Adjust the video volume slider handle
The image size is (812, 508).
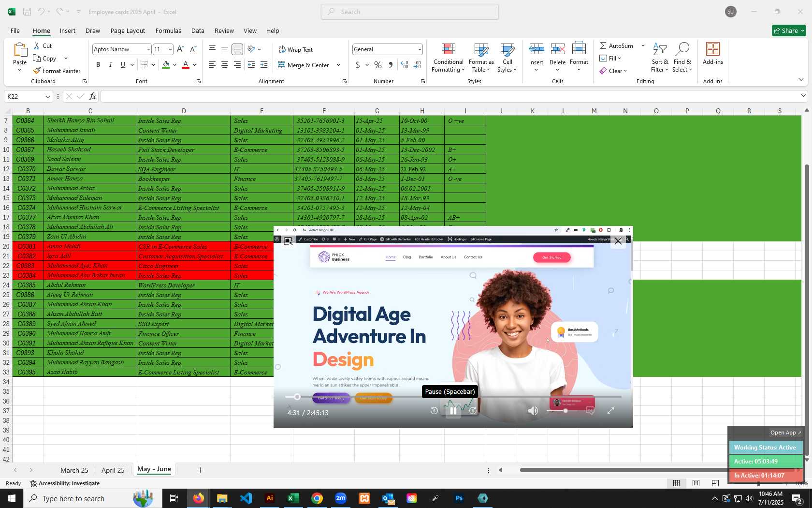pyautogui.click(x=565, y=411)
